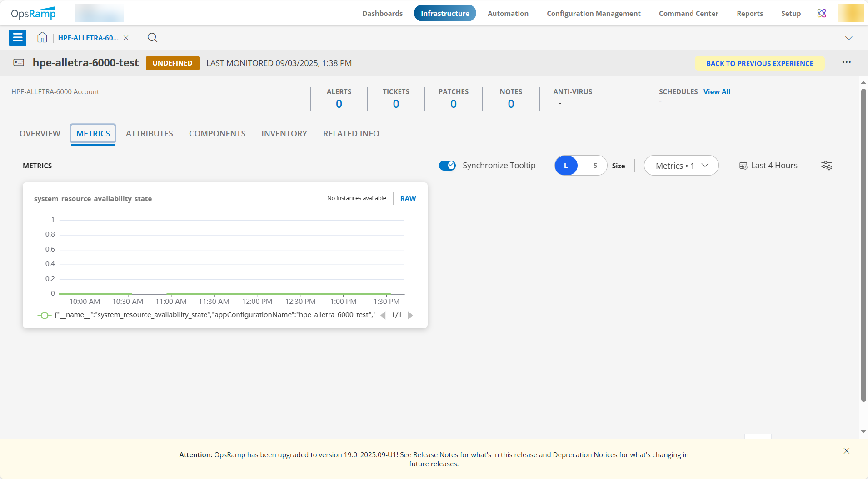The height and width of the screenshot is (479, 868).
Task: Open the three-dot more actions menu
Action: click(846, 62)
